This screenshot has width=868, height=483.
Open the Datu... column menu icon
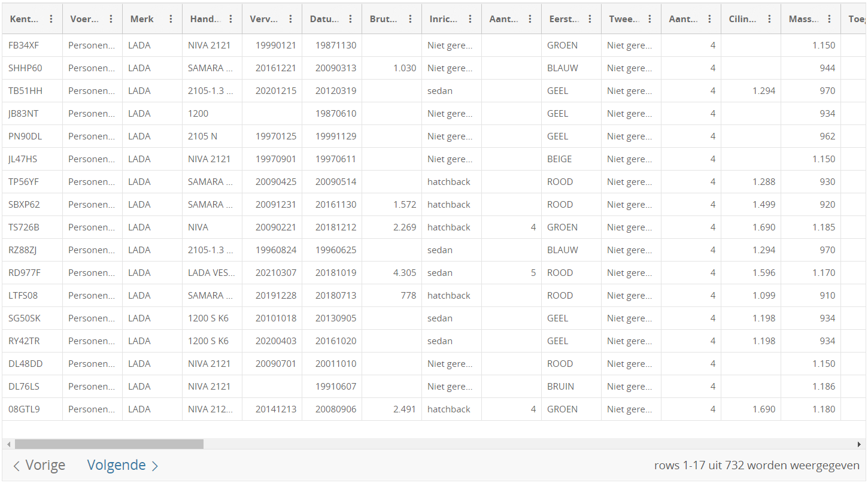click(x=350, y=19)
